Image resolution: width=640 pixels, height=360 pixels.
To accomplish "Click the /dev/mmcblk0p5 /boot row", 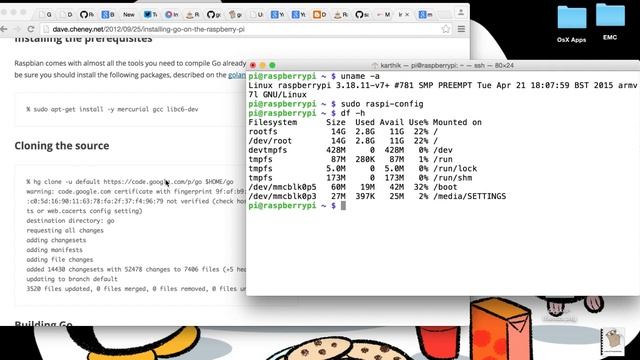I will point(353,187).
